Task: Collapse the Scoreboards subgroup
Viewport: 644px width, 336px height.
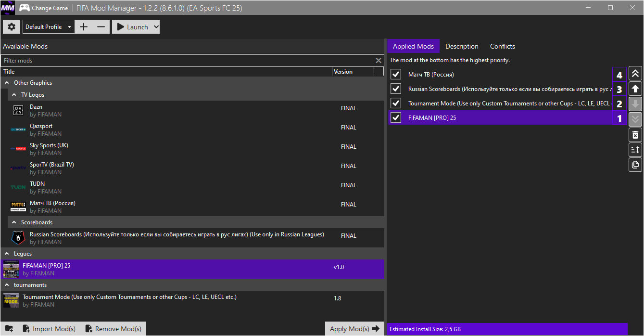Action: (x=14, y=222)
